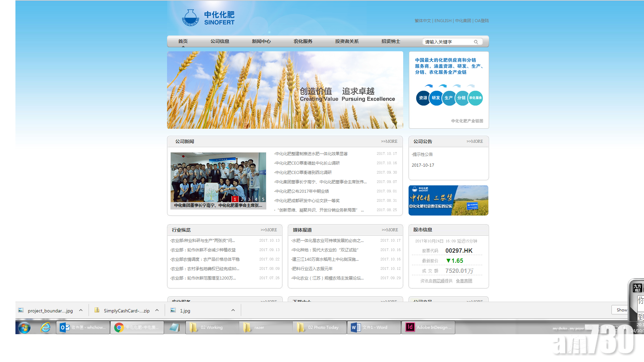Expand 1.jpg download options arrow
Screen dimensions: 644x362
coord(233,310)
